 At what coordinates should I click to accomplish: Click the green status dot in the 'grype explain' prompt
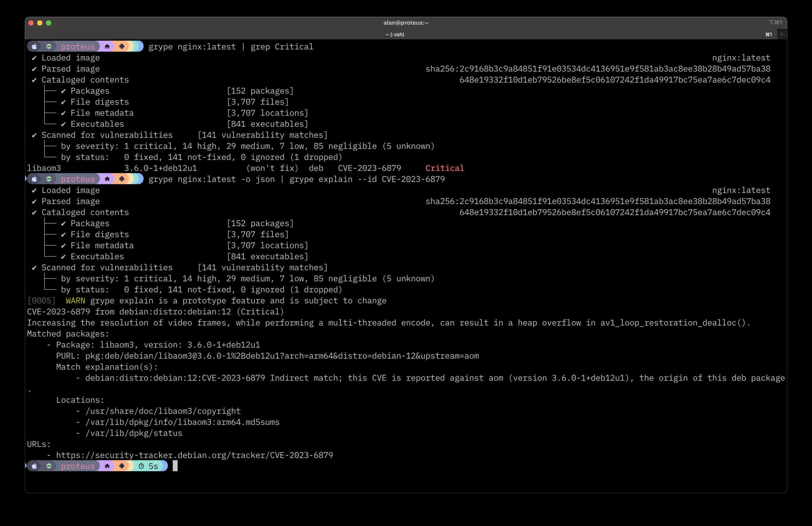49,179
